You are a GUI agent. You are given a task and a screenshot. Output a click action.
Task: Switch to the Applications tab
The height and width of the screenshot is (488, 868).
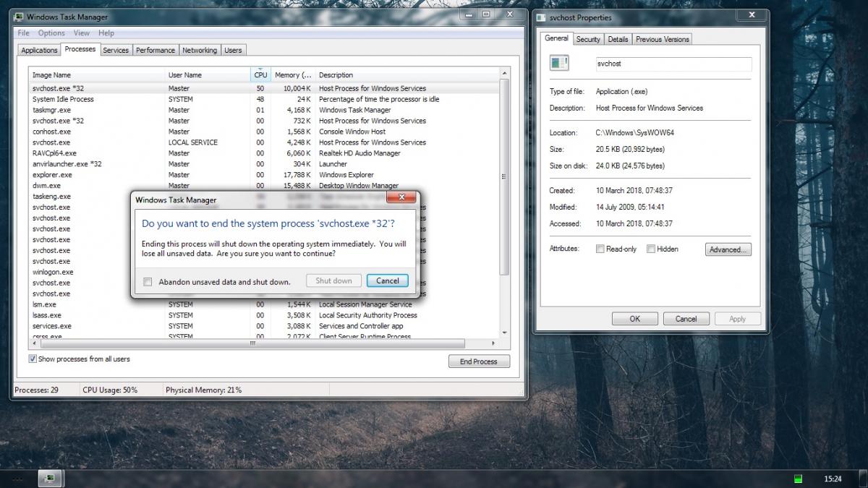click(x=39, y=51)
